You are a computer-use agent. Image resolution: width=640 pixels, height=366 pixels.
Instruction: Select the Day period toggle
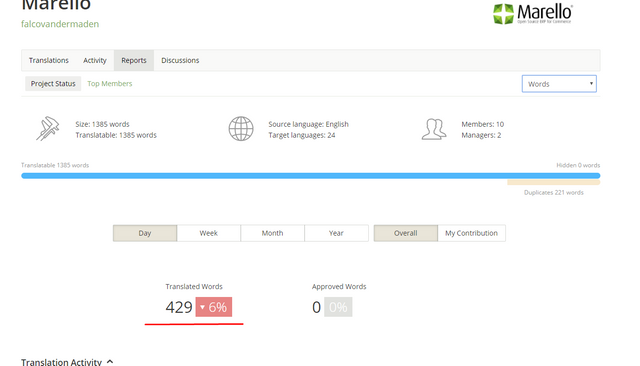coord(145,233)
